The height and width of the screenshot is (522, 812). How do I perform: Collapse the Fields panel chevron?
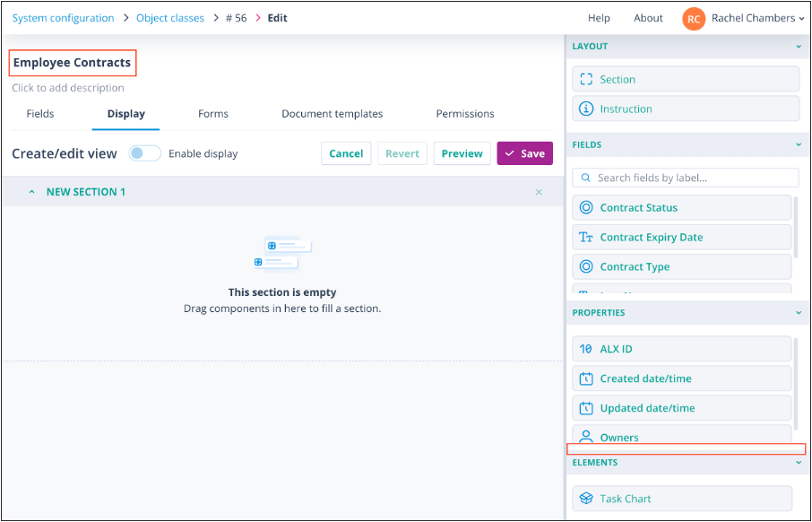(x=798, y=144)
